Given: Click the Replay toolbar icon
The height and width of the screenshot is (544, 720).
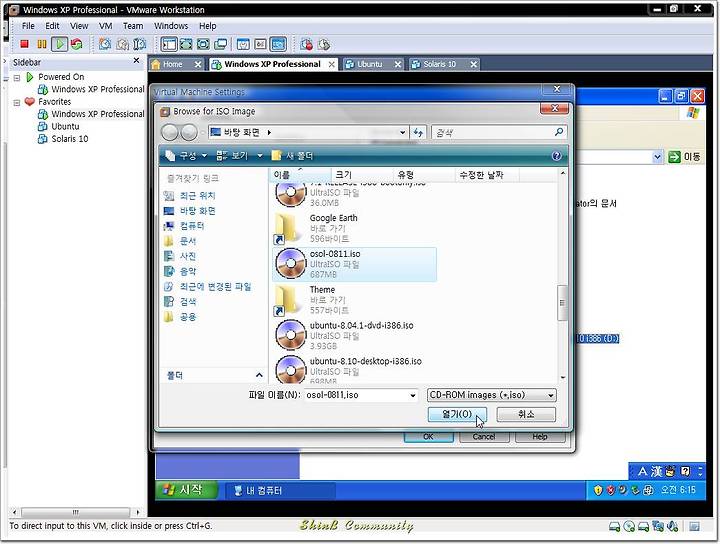Looking at the screenshot, I should point(324,44).
